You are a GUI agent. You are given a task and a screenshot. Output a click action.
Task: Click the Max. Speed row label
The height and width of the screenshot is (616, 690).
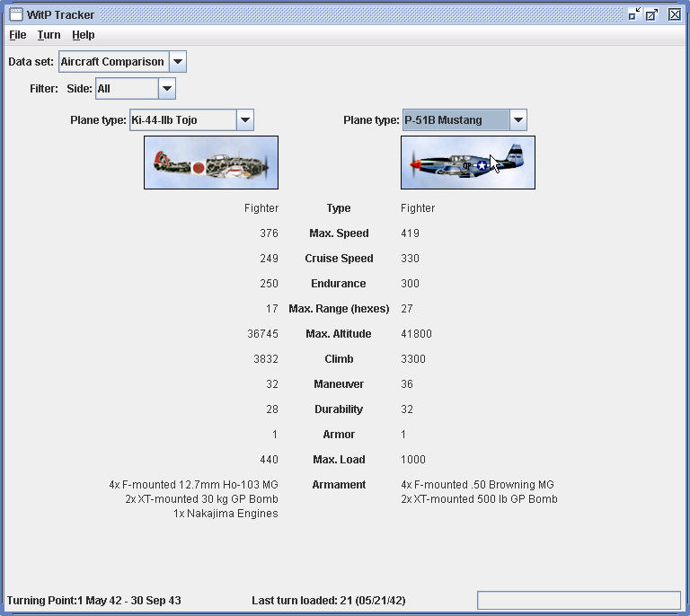[x=339, y=233]
